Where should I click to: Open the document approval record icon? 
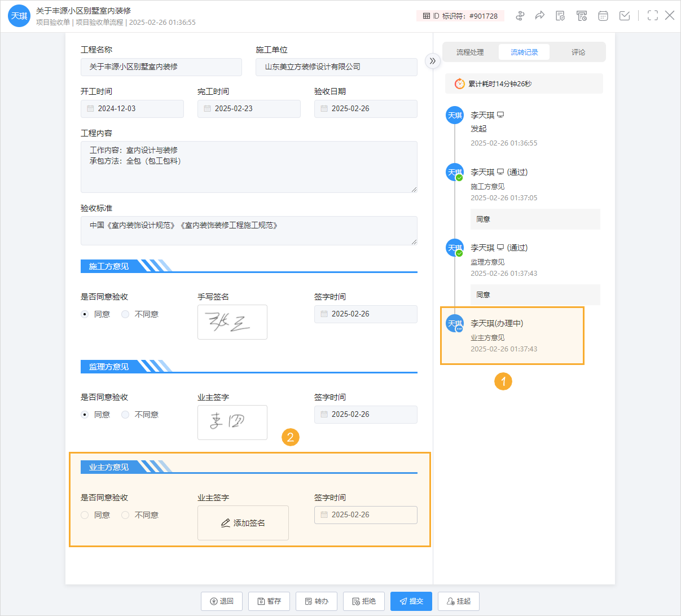click(560, 16)
